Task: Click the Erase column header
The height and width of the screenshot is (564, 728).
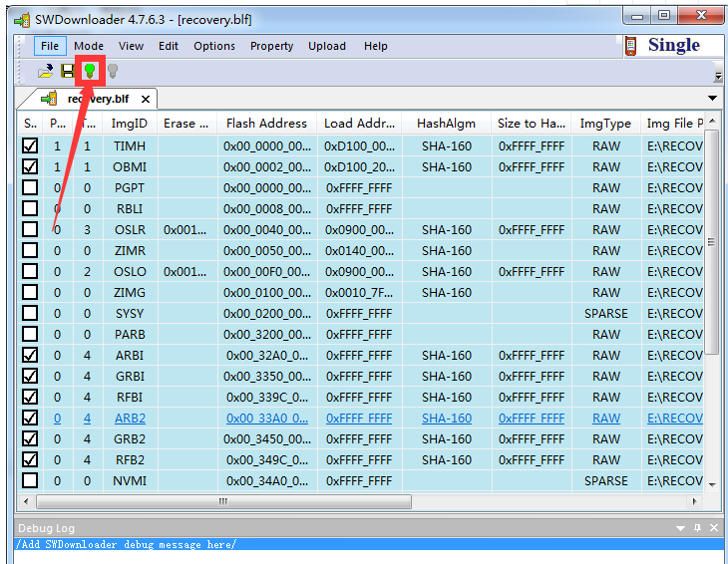Action: [x=186, y=124]
